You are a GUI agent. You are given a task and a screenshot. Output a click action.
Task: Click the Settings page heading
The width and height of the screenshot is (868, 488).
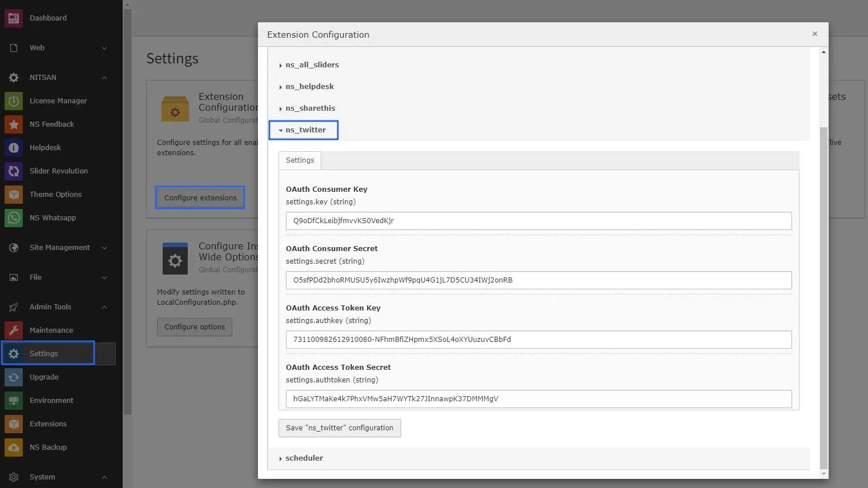172,58
